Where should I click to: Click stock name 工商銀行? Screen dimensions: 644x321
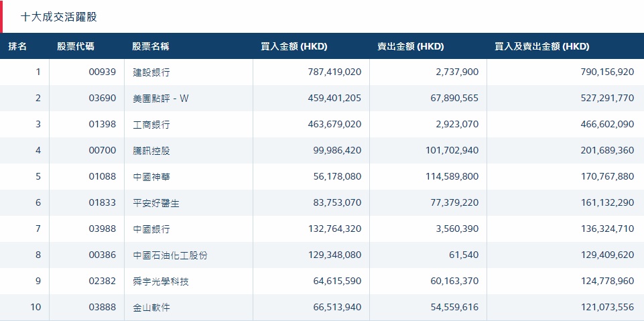click(151, 125)
